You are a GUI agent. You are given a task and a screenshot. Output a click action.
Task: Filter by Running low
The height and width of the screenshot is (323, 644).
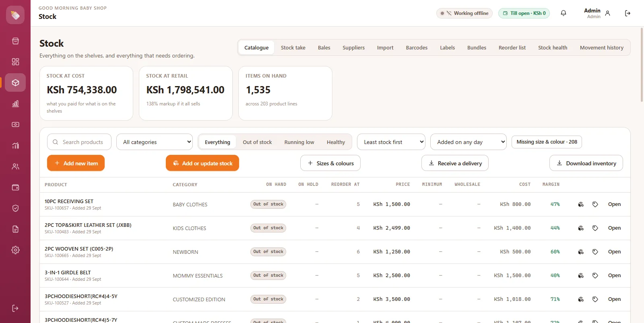299,142
